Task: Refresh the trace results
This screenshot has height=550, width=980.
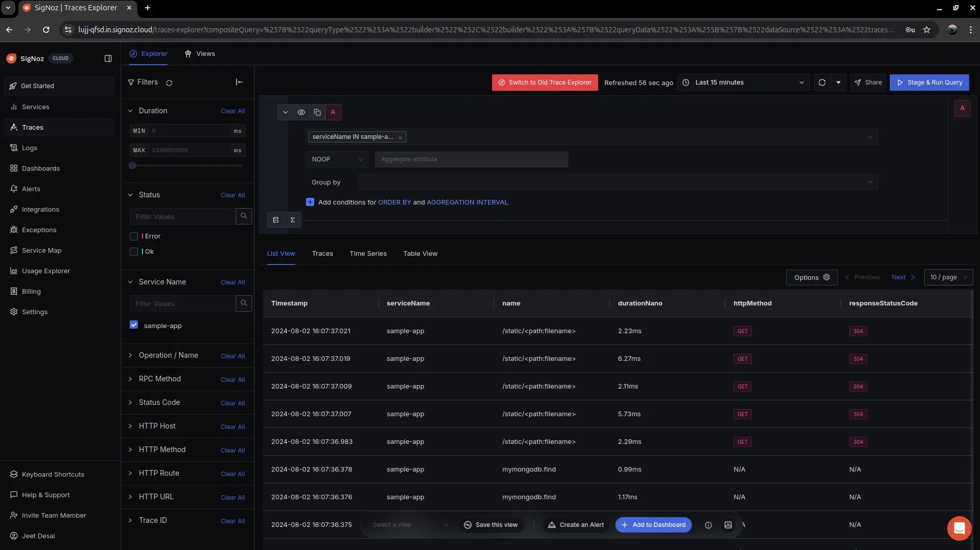Action: (822, 83)
